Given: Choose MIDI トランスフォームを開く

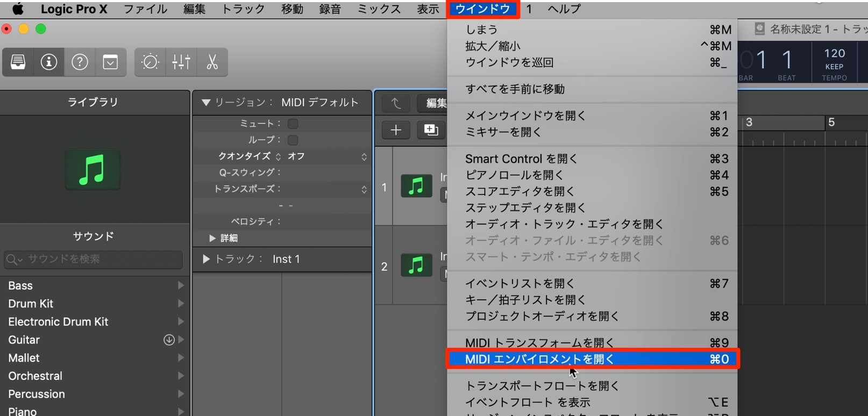Looking at the screenshot, I should (x=592, y=342).
